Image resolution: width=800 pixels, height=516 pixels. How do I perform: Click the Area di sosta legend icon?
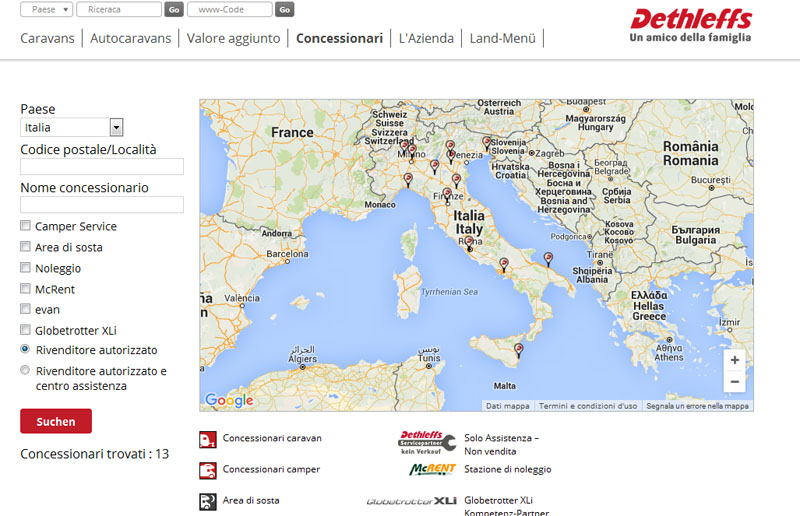point(207,501)
